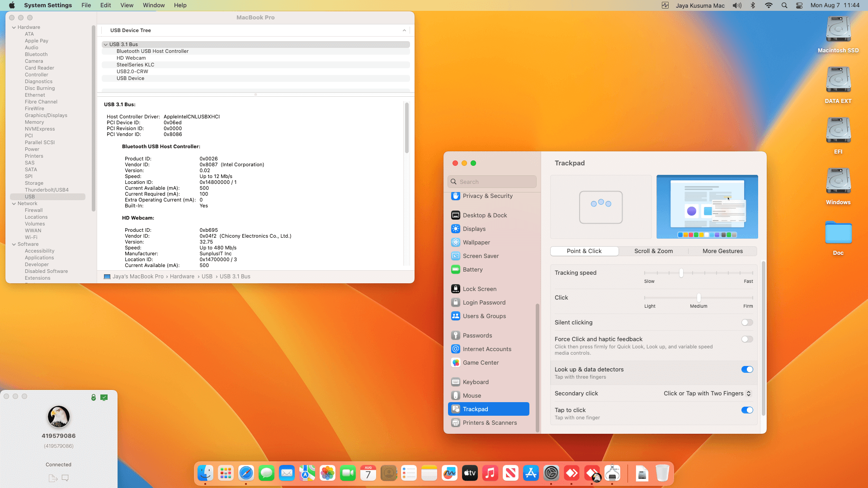Click the Wallpaper sidebar icon

(x=456, y=242)
